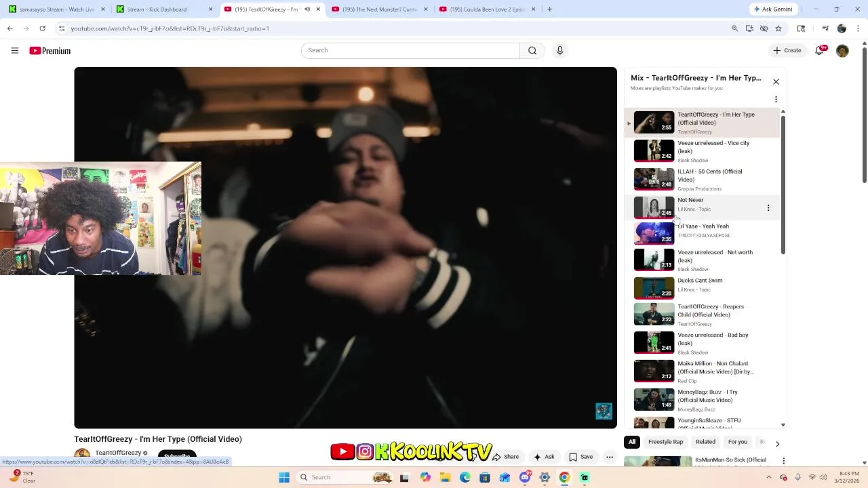Viewport: 868px width, 488px height.
Task: Open the YouTube account avatar menu
Action: 842,51
